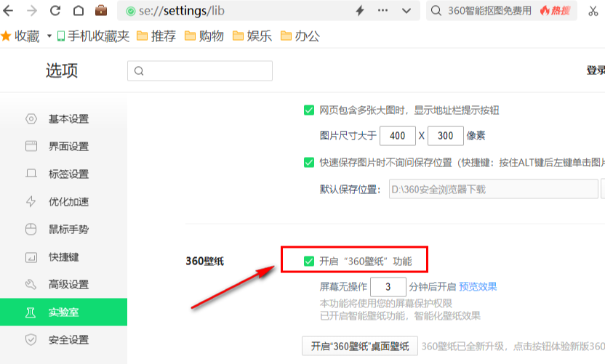This screenshot has width=605, height=364.
Task: Focus the settings search field
Action: pyautogui.click(x=200, y=71)
